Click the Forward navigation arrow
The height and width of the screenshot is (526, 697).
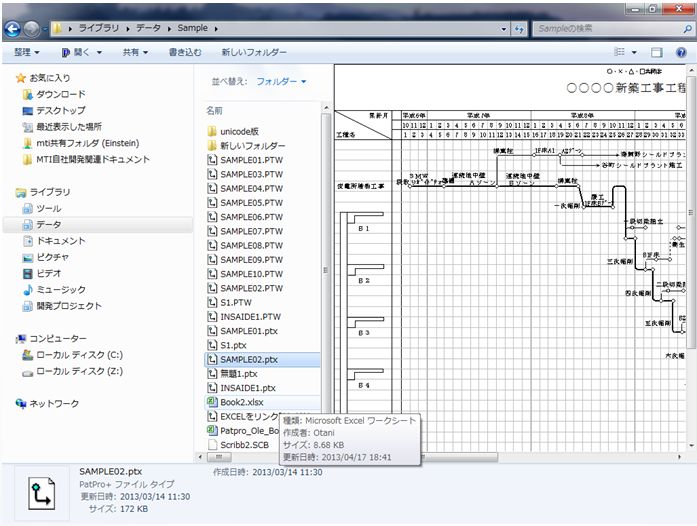(x=32, y=29)
